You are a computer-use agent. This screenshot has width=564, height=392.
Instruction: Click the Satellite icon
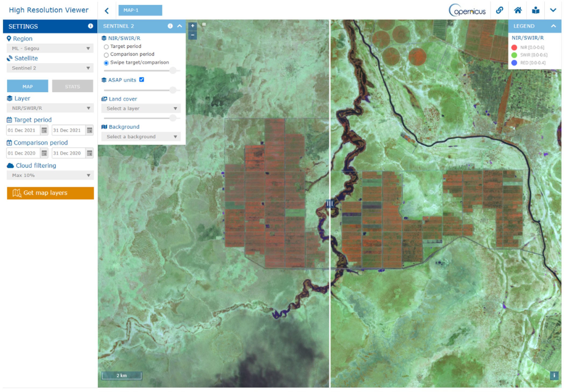(10, 58)
